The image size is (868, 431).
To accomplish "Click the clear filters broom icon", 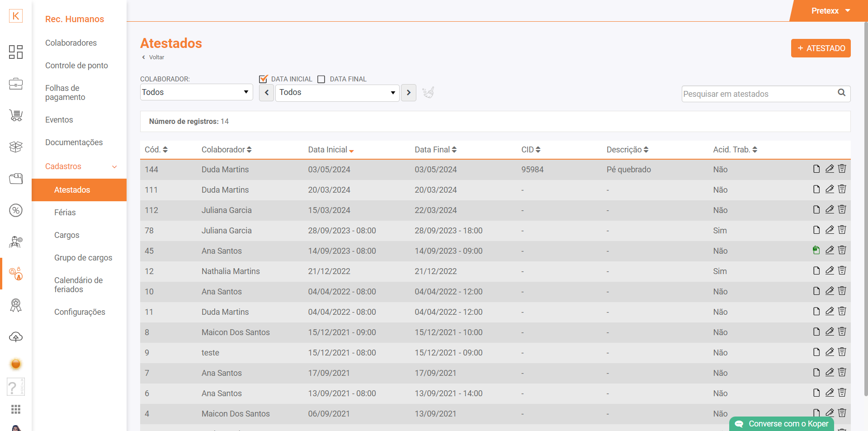I will (428, 93).
